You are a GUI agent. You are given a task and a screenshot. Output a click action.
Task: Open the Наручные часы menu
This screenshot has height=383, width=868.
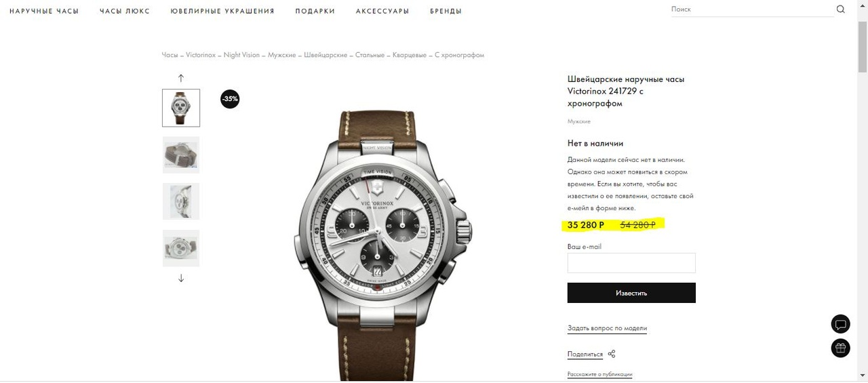44,12
